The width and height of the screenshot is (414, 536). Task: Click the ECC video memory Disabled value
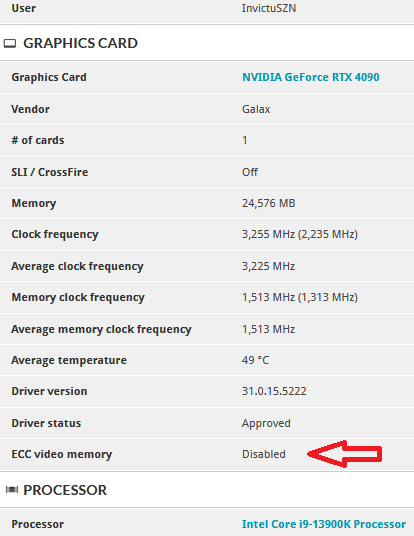tap(264, 454)
